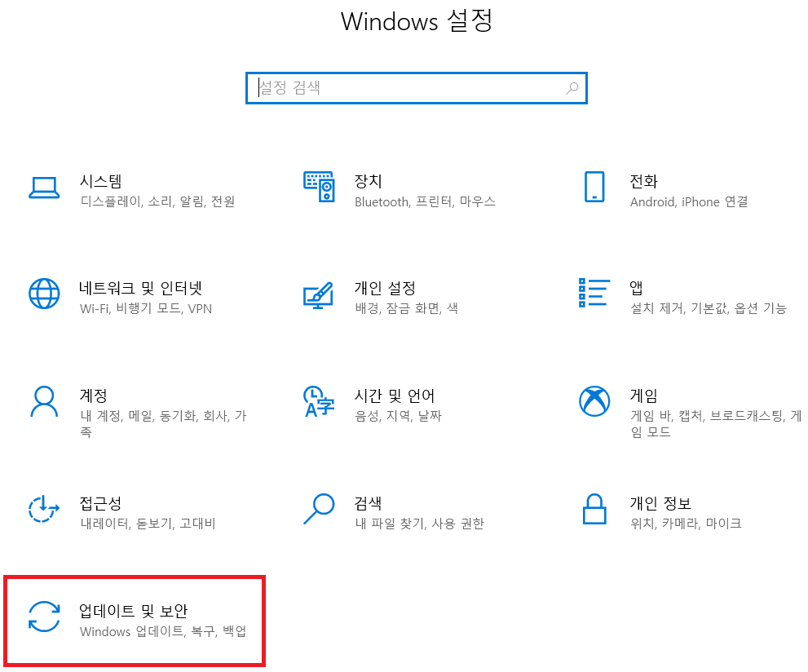The width and height of the screenshot is (808, 672).
Task: Click the text Android, iPhone 연결
Action: (689, 201)
